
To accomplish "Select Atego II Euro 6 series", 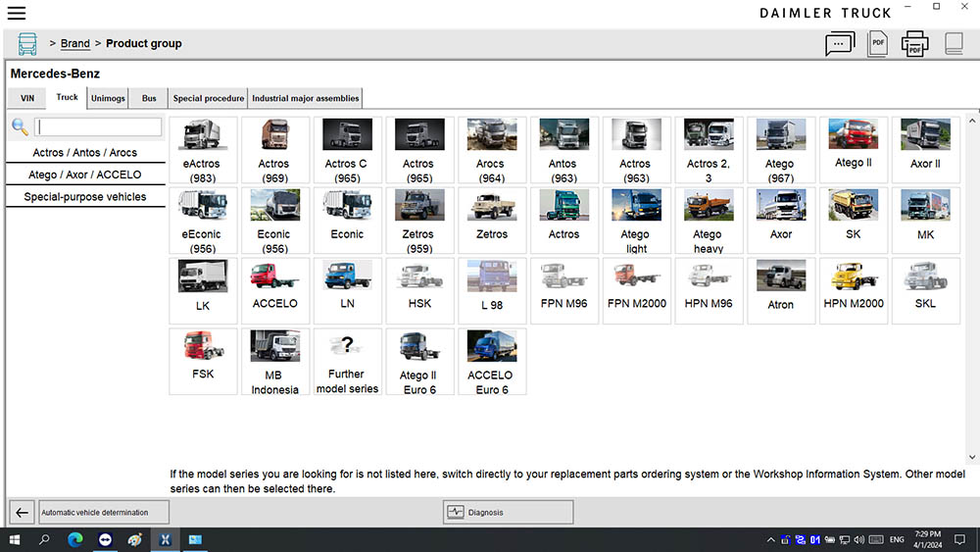I will pyautogui.click(x=419, y=362).
